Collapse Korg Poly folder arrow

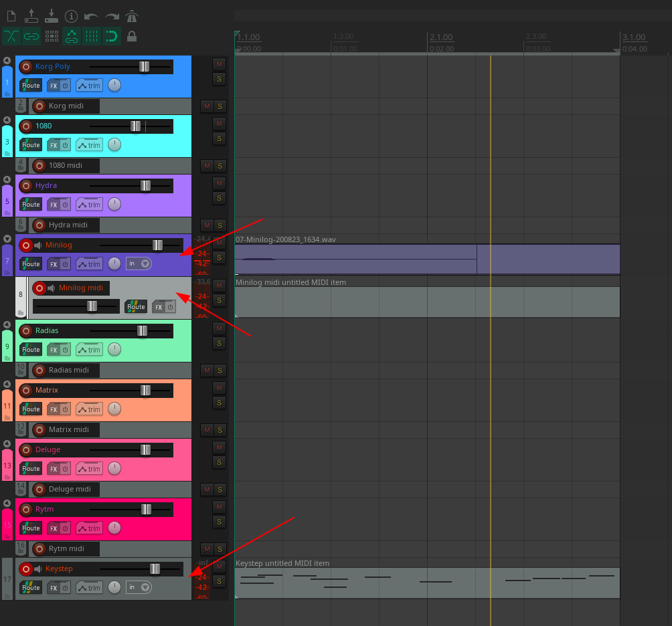(7, 60)
